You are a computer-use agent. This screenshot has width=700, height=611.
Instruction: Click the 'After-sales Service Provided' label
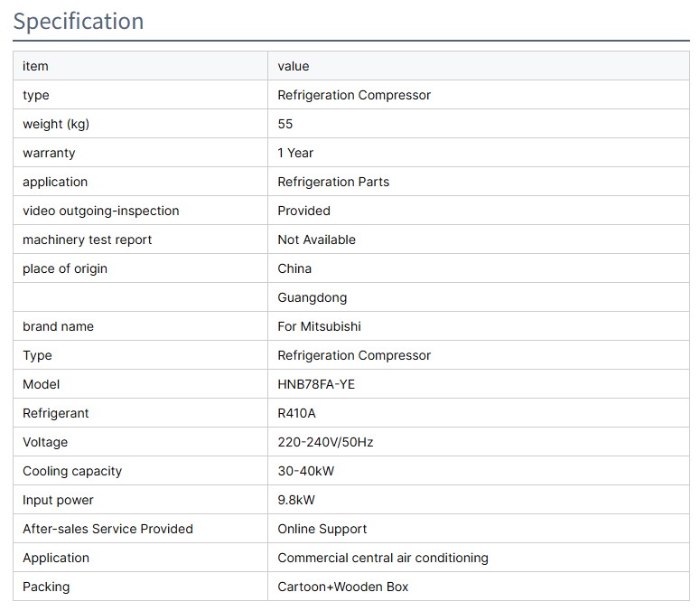tap(107, 529)
